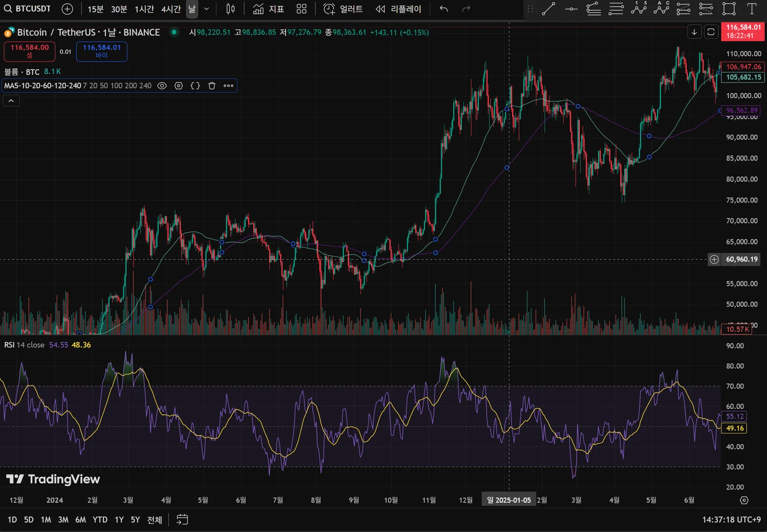Screen dimensions: 767x532
Task: Open the go-to-date calendar icon
Action: click(x=182, y=520)
